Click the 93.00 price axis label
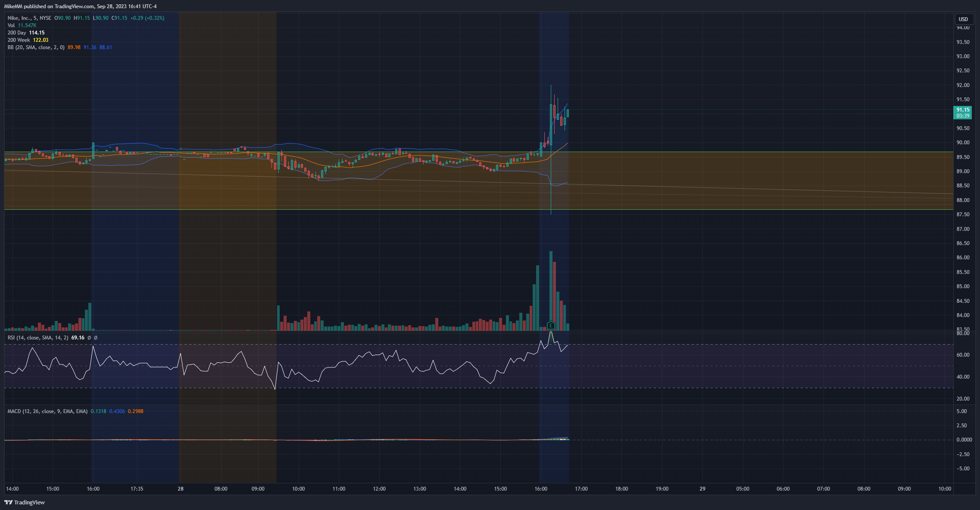The image size is (980, 510). pos(963,56)
